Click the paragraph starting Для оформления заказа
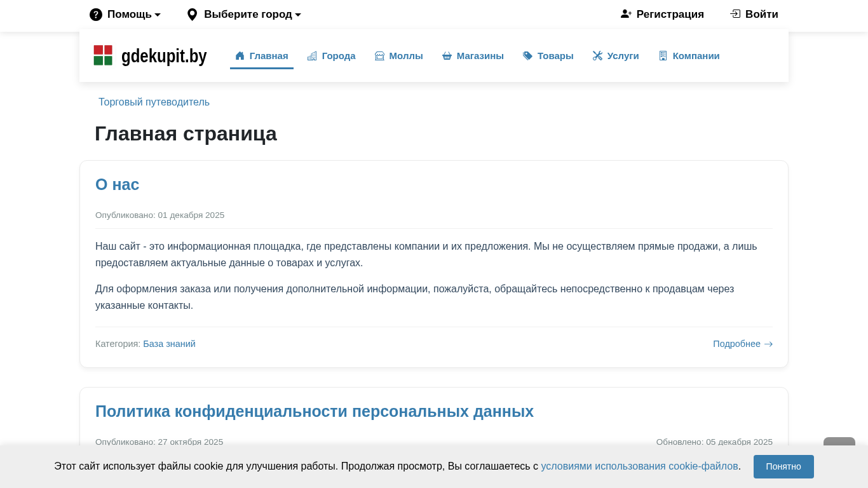Viewport: 868px width, 488px height. (434, 297)
